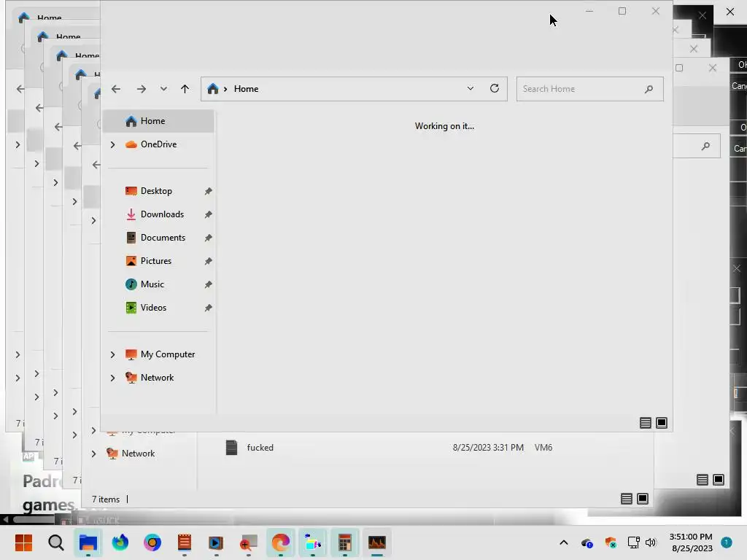The width and height of the screenshot is (747, 560).
Task: Refresh the Home folder view
Action: pos(495,88)
